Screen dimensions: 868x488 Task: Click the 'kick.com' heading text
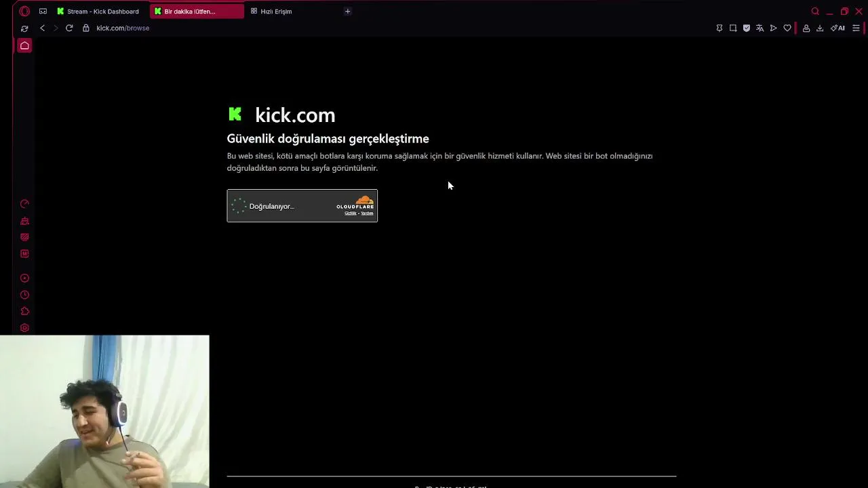(295, 115)
